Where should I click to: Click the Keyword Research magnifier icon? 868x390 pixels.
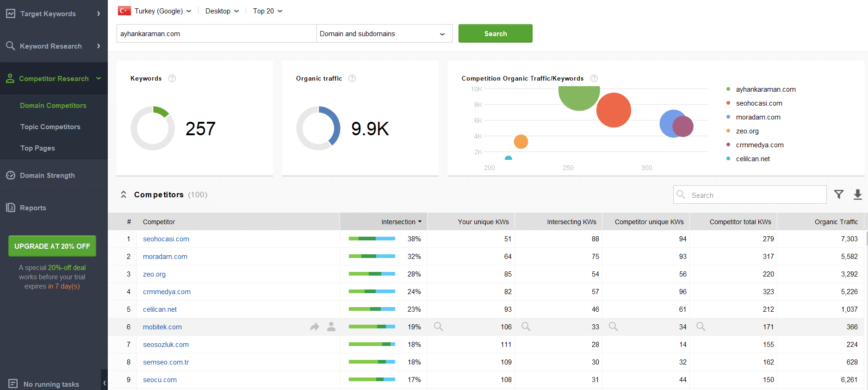(11, 46)
